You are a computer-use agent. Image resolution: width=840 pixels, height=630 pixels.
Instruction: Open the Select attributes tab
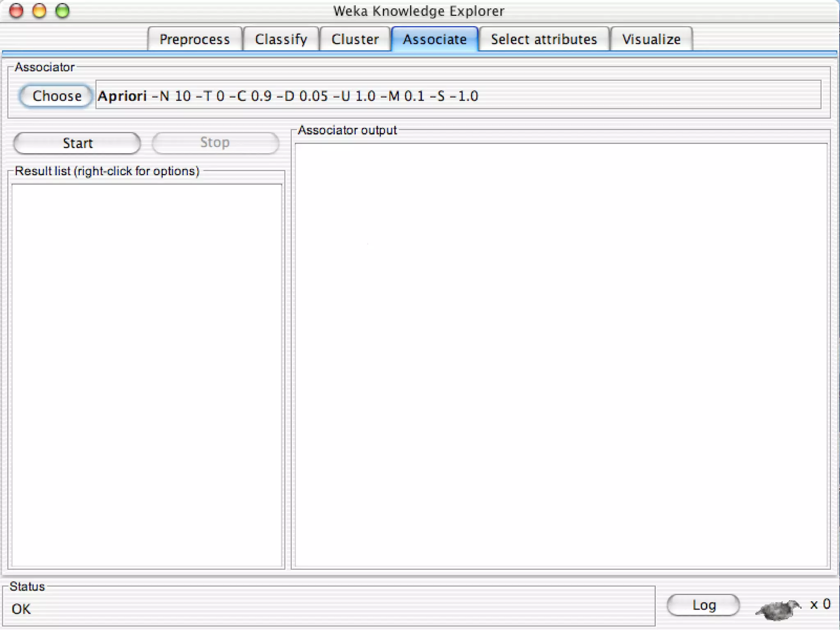(544, 39)
